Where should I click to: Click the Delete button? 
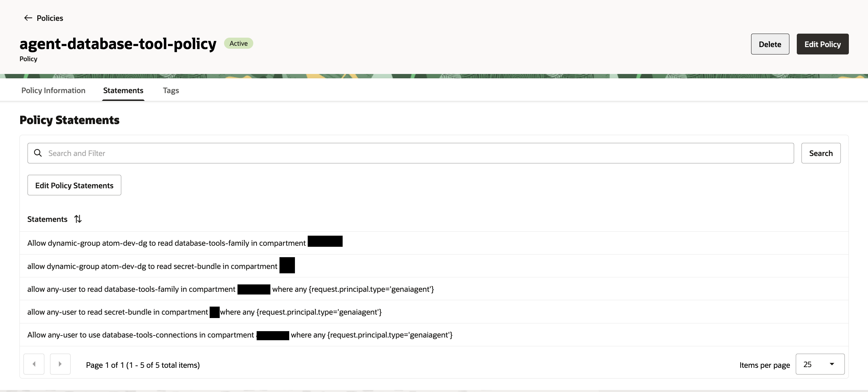[770, 44]
